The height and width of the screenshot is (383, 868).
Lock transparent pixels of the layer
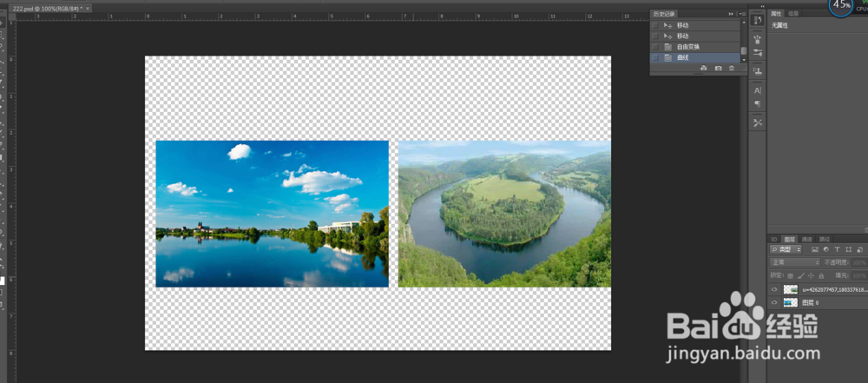pyautogui.click(x=791, y=275)
